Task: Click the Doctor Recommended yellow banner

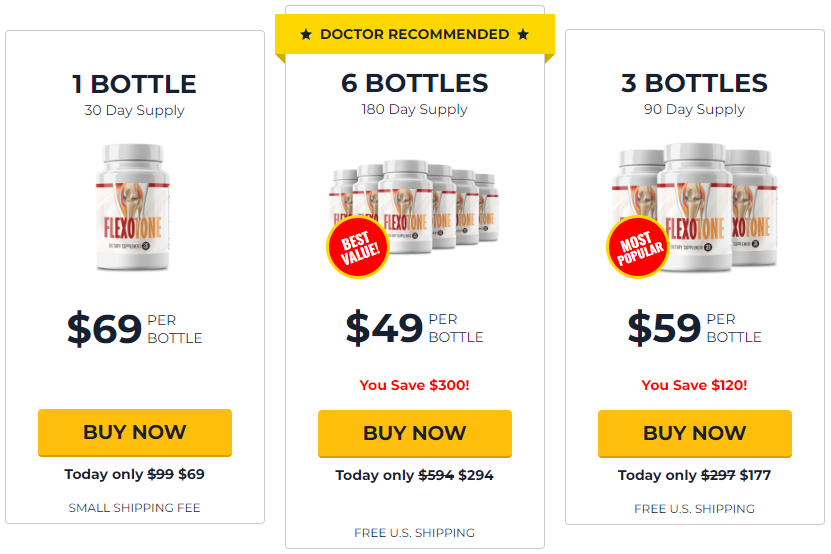Action: 414,34
